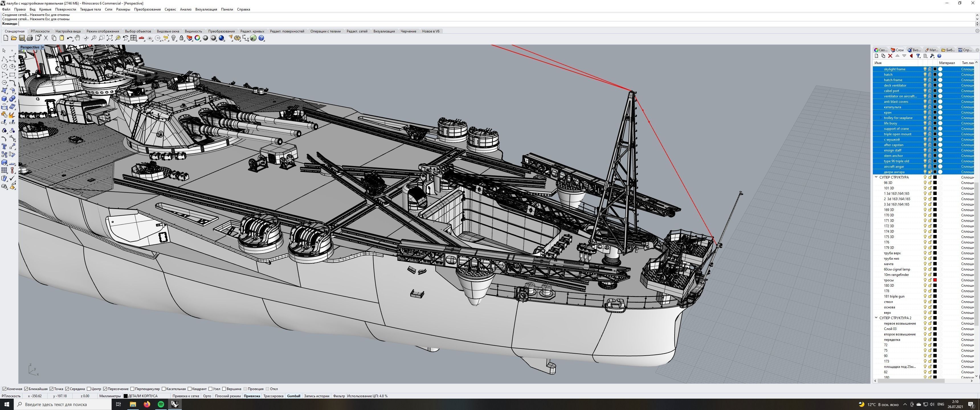Click the Zoom Extents toolbar icon

click(110, 38)
